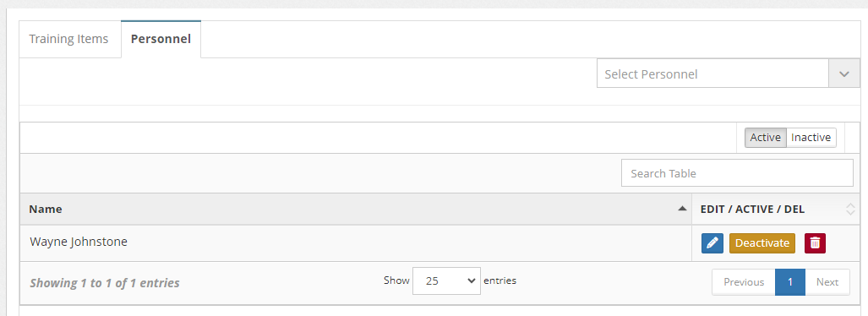
Task: Switch to the Training Items tab
Action: click(69, 40)
